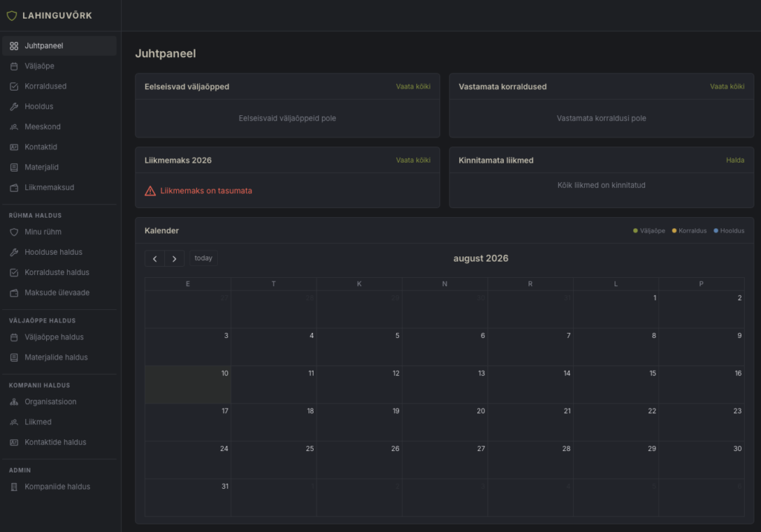The image size is (761, 532).
Task: Click the P weekday column header
Action: 701,284
